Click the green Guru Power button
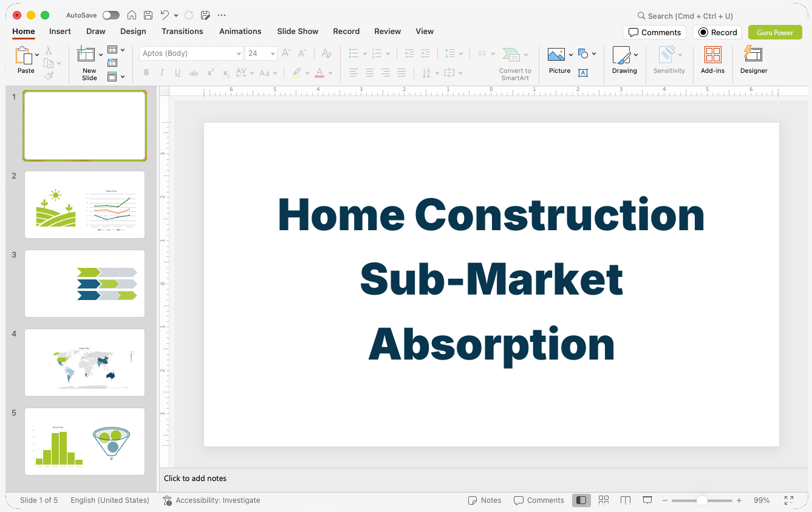This screenshot has width=812, height=512. coord(775,32)
